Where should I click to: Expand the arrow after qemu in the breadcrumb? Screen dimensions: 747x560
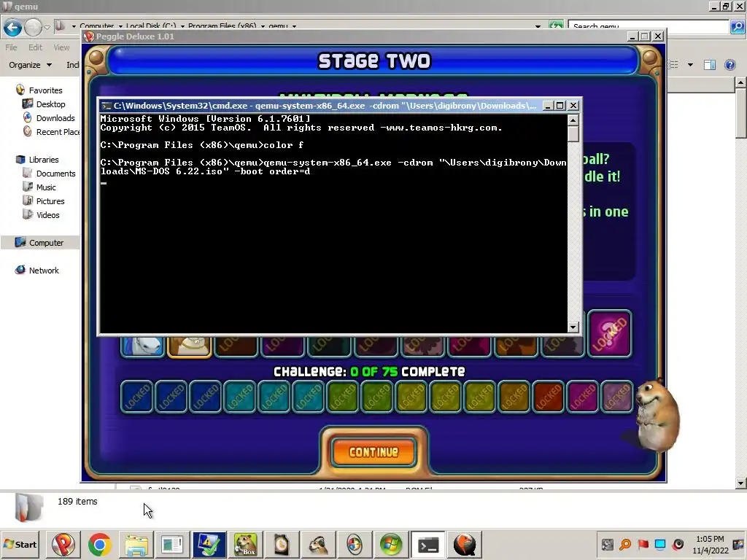point(294,26)
